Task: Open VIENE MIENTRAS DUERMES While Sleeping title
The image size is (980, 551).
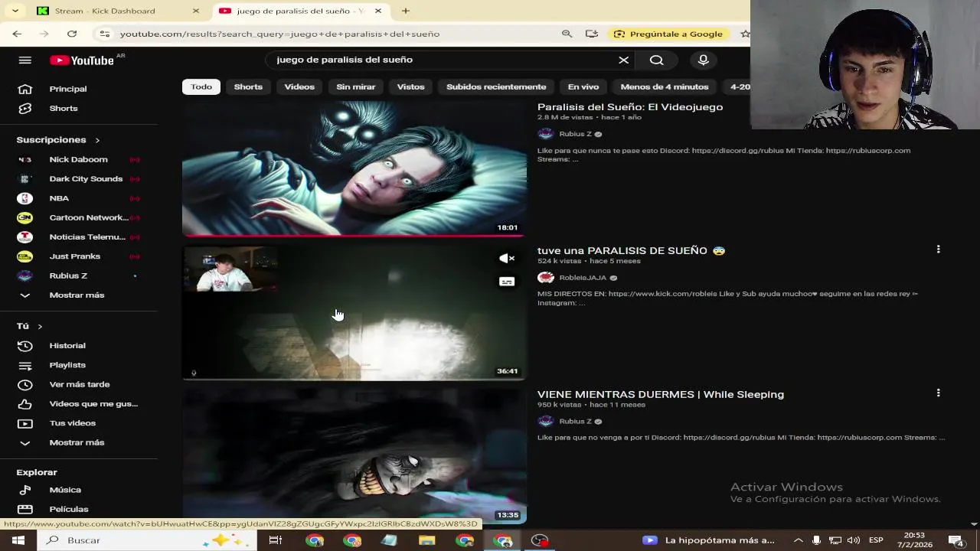Action: pos(661,394)
